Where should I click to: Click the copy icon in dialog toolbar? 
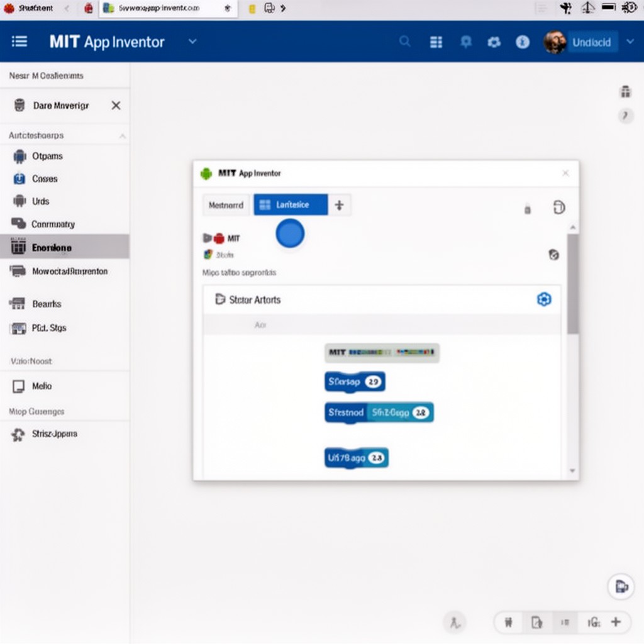(558, 207)
